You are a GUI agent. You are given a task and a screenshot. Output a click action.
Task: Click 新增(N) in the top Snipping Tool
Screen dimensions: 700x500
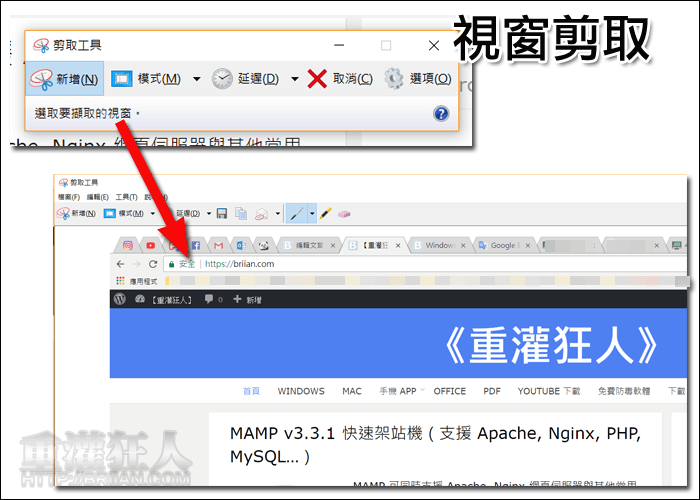click(65, 79)
